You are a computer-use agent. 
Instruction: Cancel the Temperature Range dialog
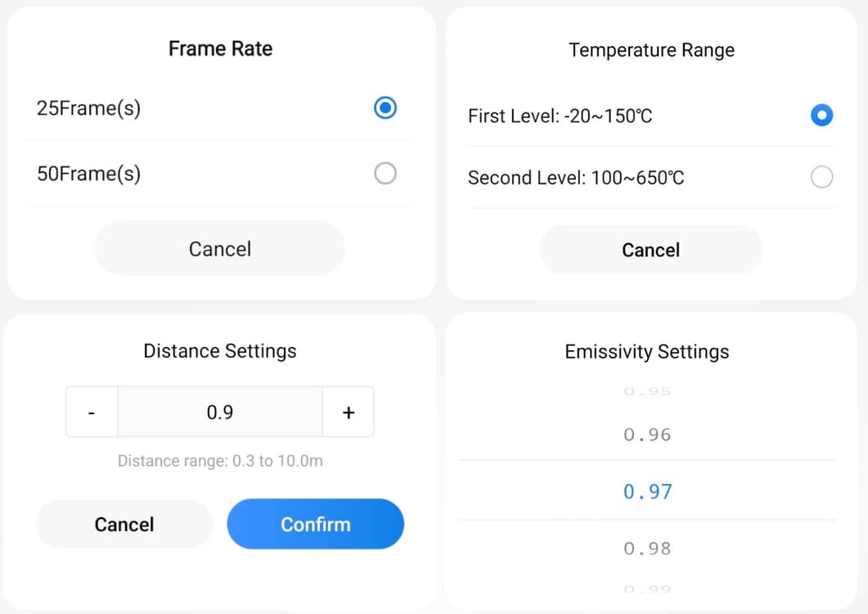pyautogui.click(x=650, y=250)
